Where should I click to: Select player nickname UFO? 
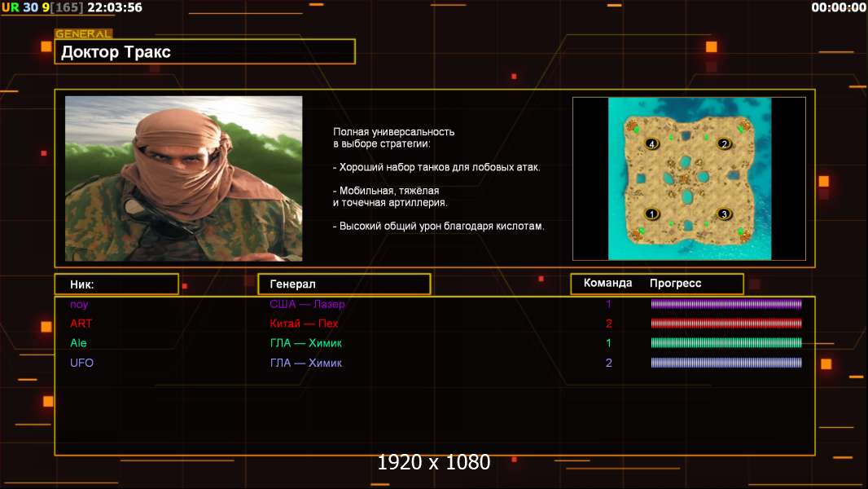[82, 363]
